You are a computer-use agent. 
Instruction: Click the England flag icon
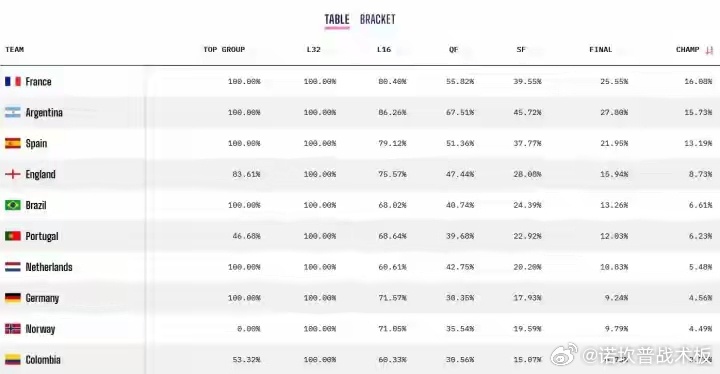pos(13,174)
